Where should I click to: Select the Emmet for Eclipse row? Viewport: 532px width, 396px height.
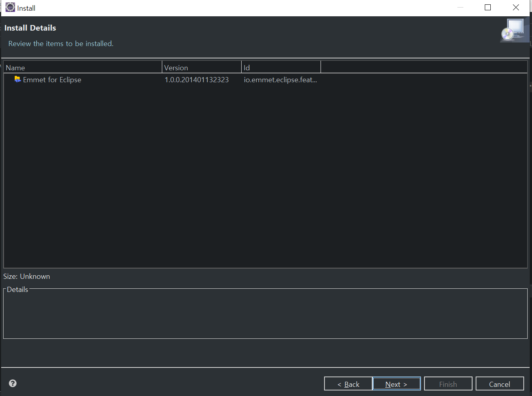(265, 80)
